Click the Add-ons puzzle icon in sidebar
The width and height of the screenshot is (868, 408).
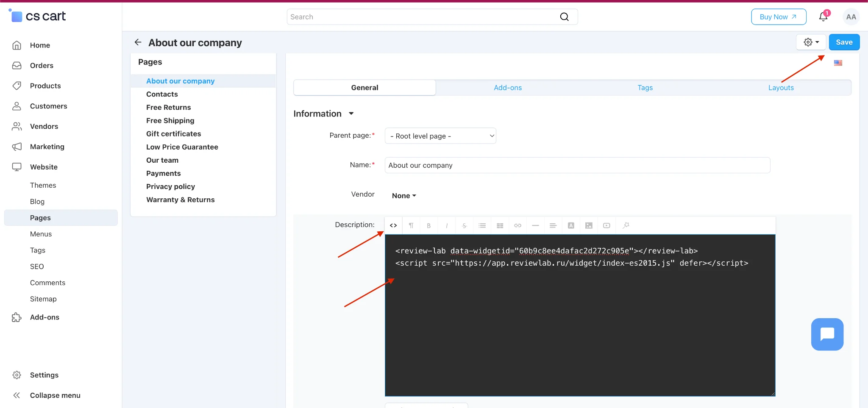(x=17, y=317)
